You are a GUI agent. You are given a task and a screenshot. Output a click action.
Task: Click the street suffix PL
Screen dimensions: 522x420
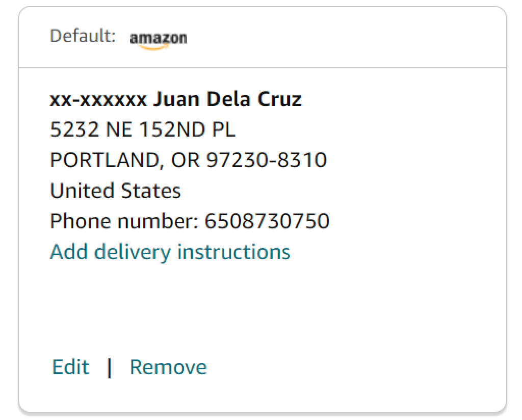[x=224, y=130]
